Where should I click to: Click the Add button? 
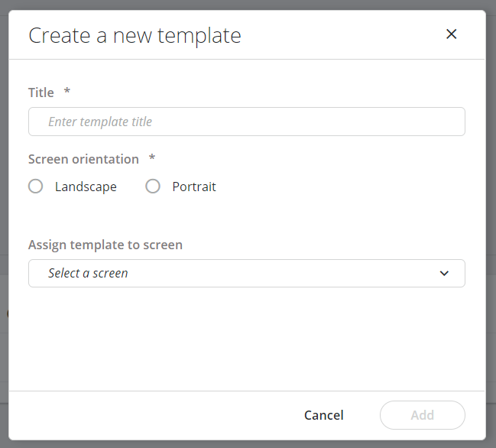click(x=422, y=415)
